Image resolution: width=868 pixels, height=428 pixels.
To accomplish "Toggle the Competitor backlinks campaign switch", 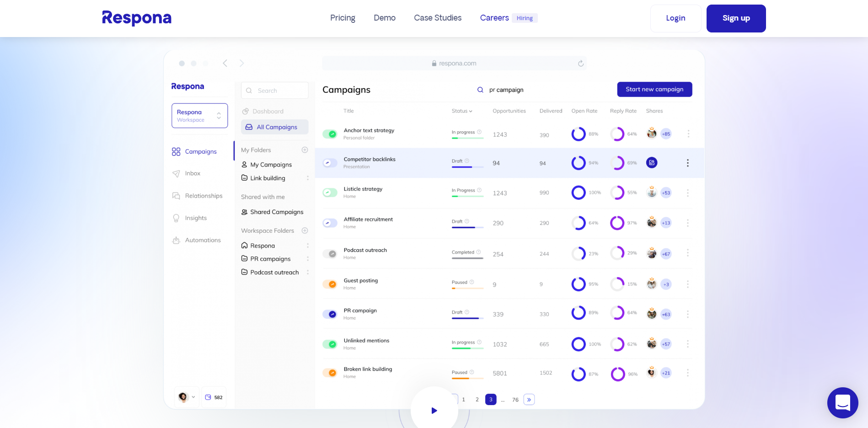I will point(330,163).
